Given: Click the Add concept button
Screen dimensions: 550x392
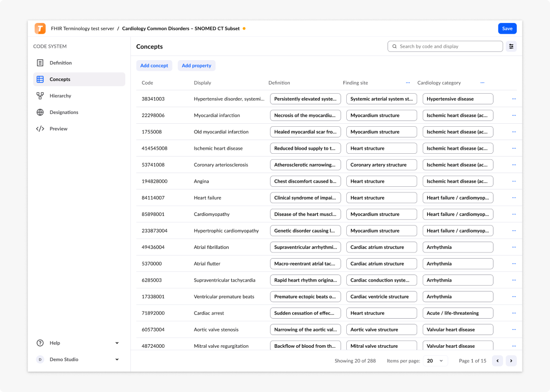Looking at the screenshot, I should (154, 66).
